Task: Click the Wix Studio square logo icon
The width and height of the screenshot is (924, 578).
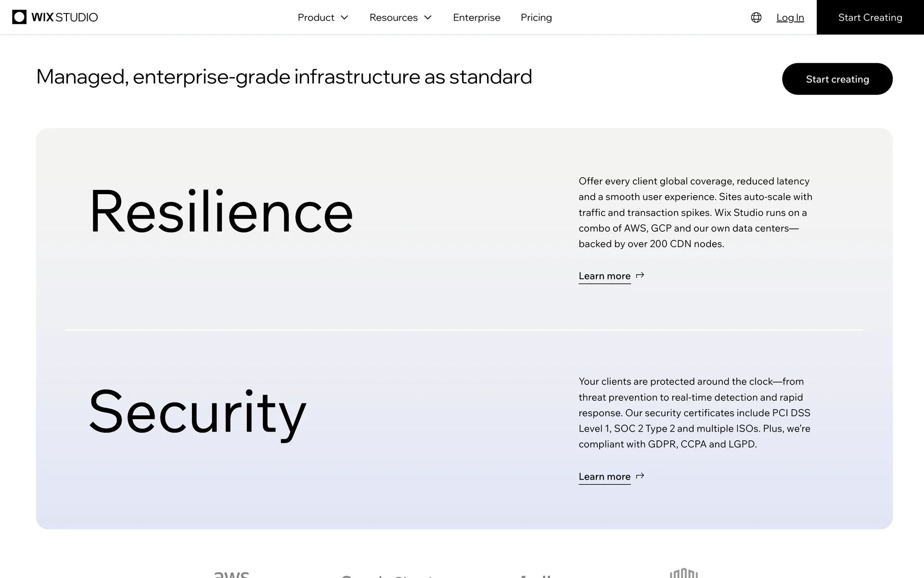Action: click(x=19, y=17)
